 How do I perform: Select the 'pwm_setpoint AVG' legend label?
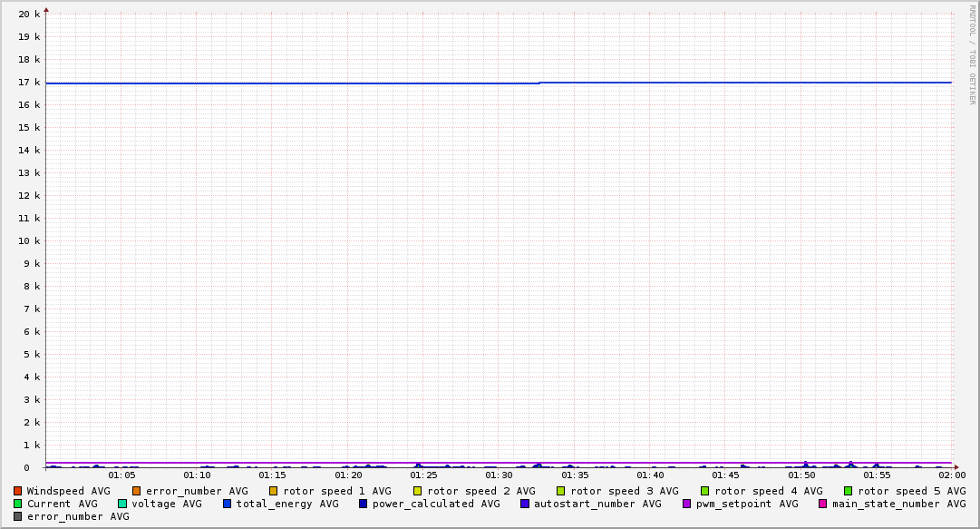[x=748, y=504]
